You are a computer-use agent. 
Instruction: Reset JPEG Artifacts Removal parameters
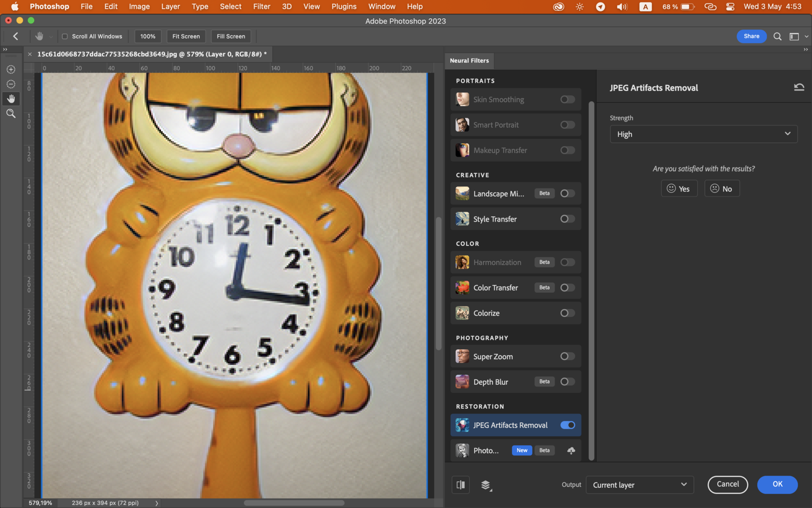799,88
